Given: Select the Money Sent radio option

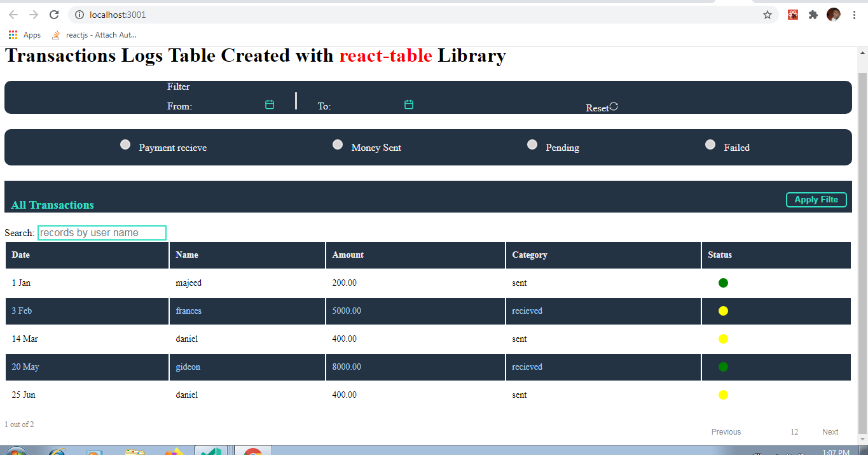Looking at the screenshot, I should coord(338,144).
